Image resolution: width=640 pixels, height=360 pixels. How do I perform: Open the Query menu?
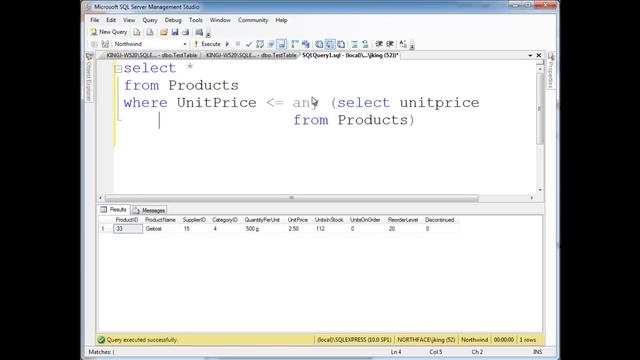point(150,20)
